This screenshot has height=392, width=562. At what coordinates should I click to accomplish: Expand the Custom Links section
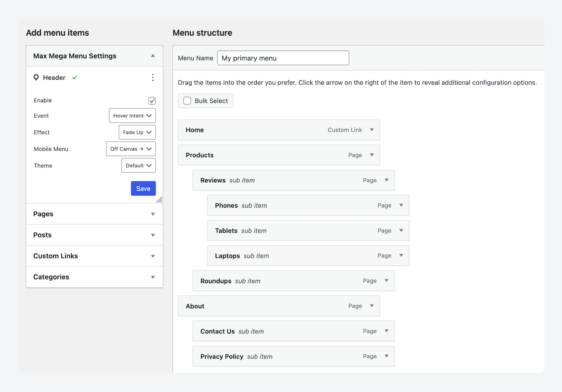153,256
